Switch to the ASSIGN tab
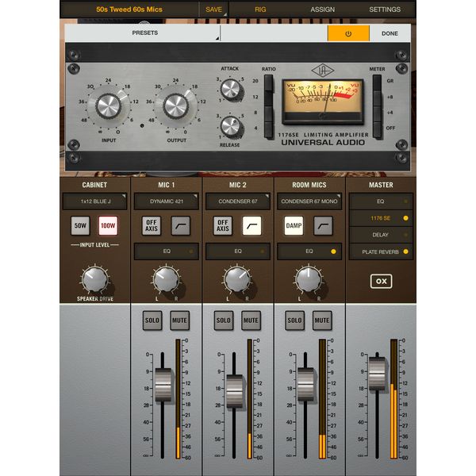Image resolution: width=476 pixels, height=476 pixels. point(322,10)
